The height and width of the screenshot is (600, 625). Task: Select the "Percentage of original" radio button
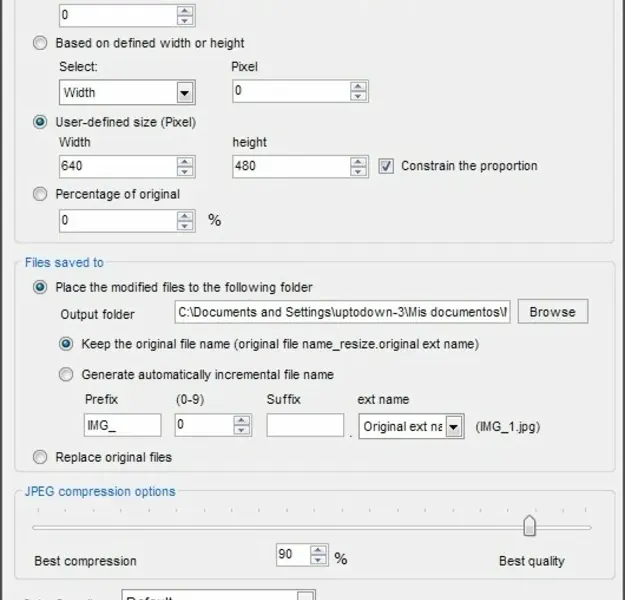40,194
